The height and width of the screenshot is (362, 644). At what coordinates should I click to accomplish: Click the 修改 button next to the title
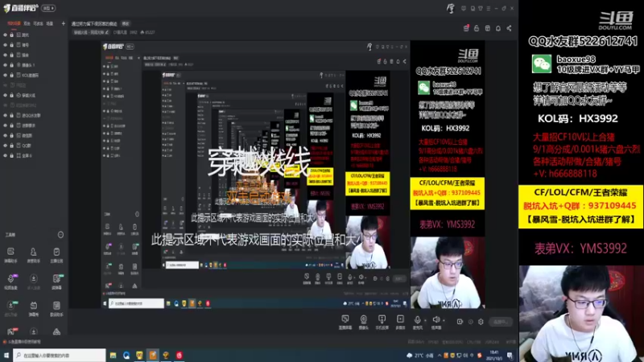(x=126, y=24)
